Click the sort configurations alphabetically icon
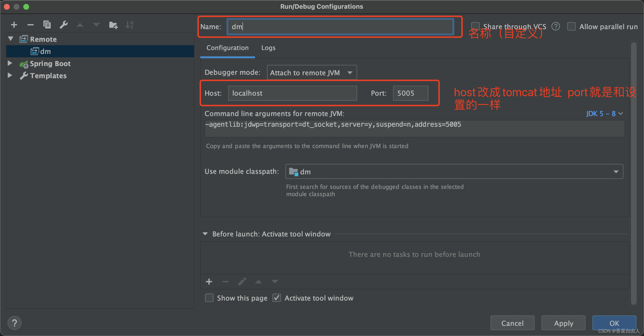Image resolution: width=644 pixels, height=336 pixels. coord(129,25)
